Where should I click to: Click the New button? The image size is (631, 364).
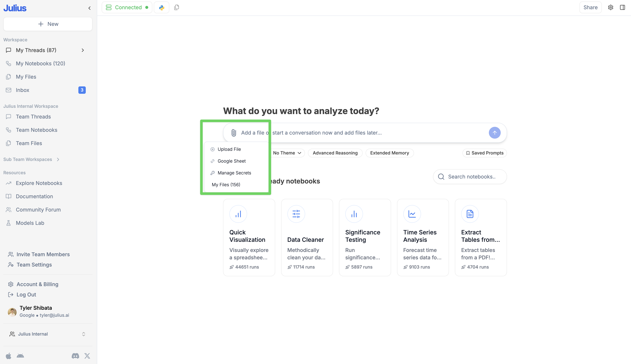tap(48, 24)
